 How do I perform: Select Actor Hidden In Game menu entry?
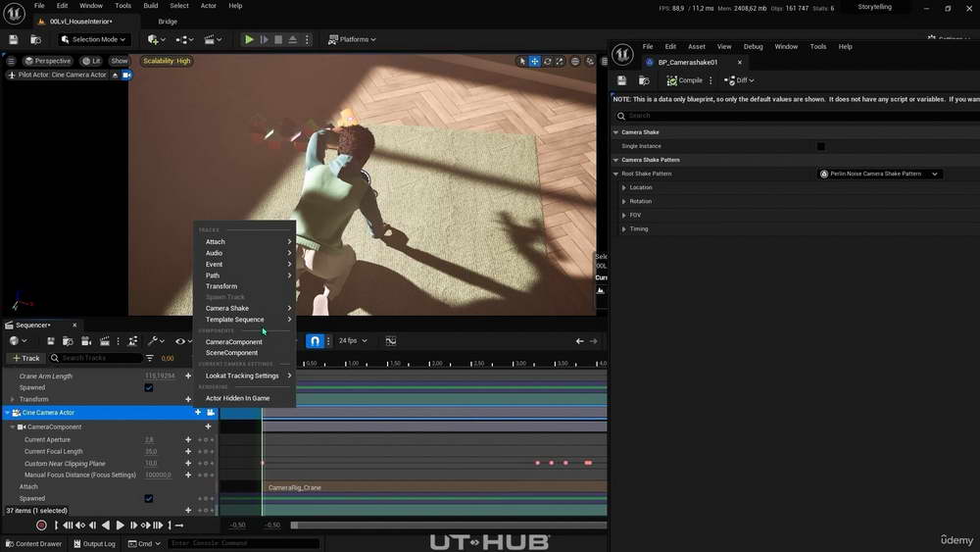point(237,398)
